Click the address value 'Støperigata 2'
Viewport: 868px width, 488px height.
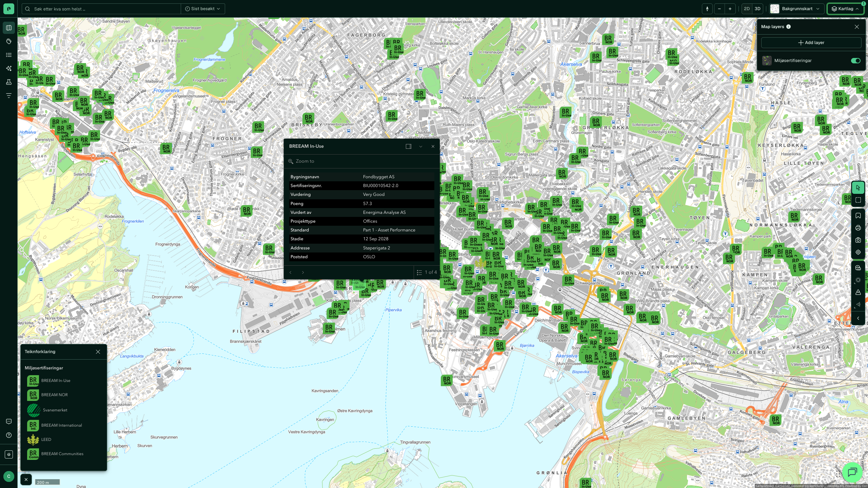376,248
